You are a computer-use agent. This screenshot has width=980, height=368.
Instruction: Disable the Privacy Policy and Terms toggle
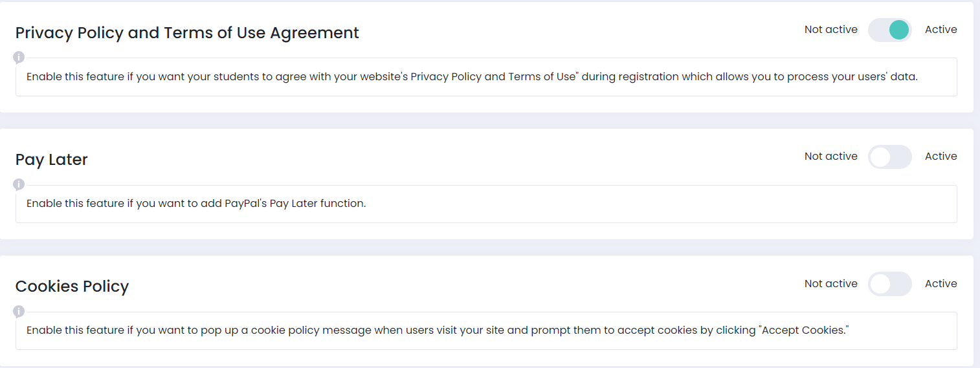(890, 30)
